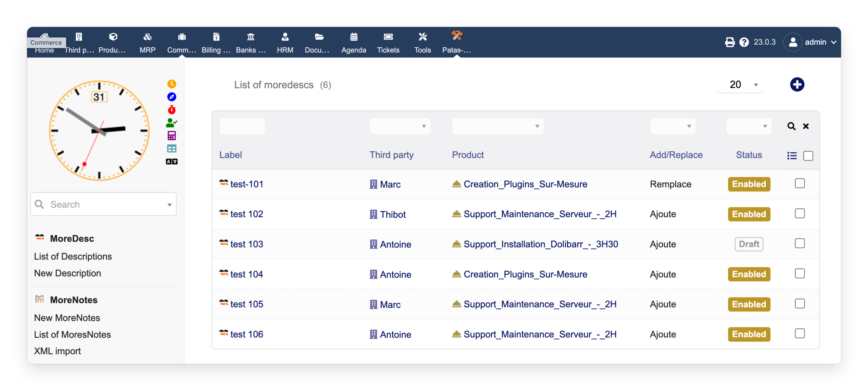Click the MoreNotes module icon in sidebar
The image size is (868, 391).
[40, 299]
